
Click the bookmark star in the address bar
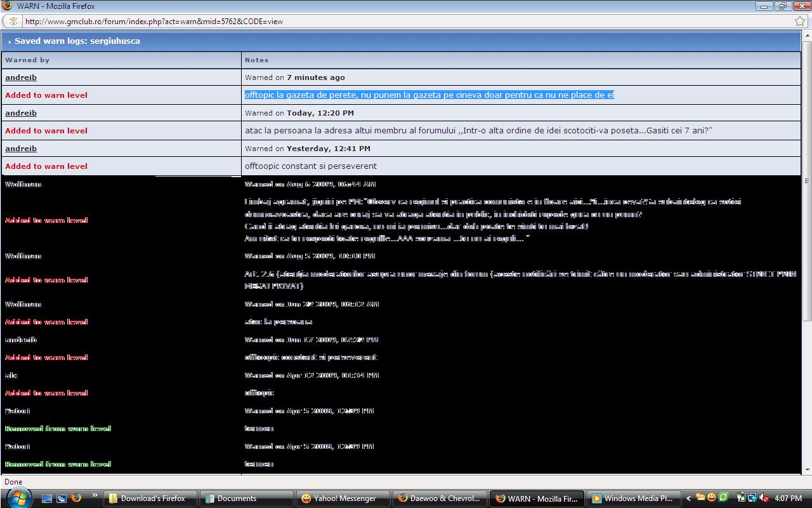[800, 21]
